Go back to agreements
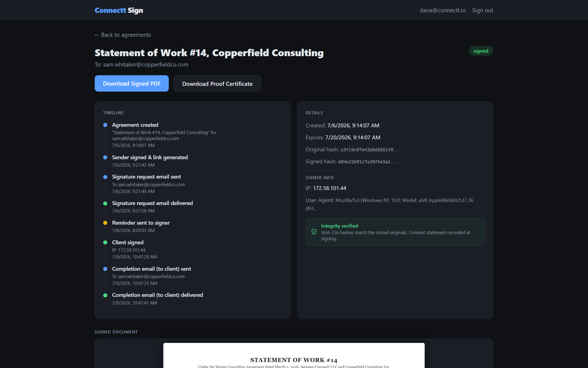This screenshot has width=588, height=368. tap(123, 35)
